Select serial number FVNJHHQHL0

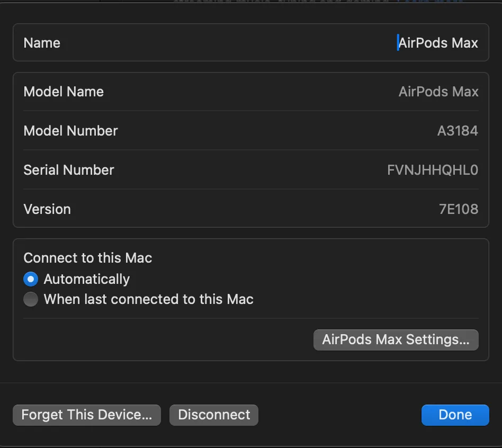[433, 170]
